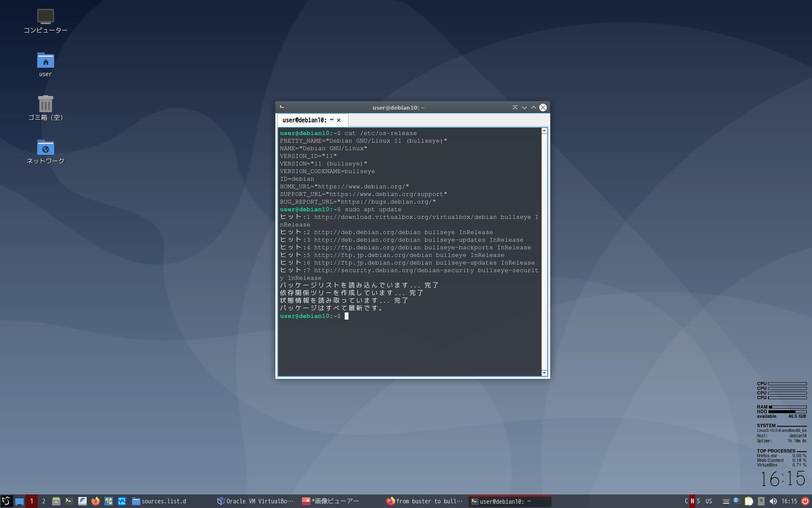Viewport: 812px width, 508px height.
Task: Click the パッケージはすべて最新です line
Action: pyautogui.click(x=332, y=308)
